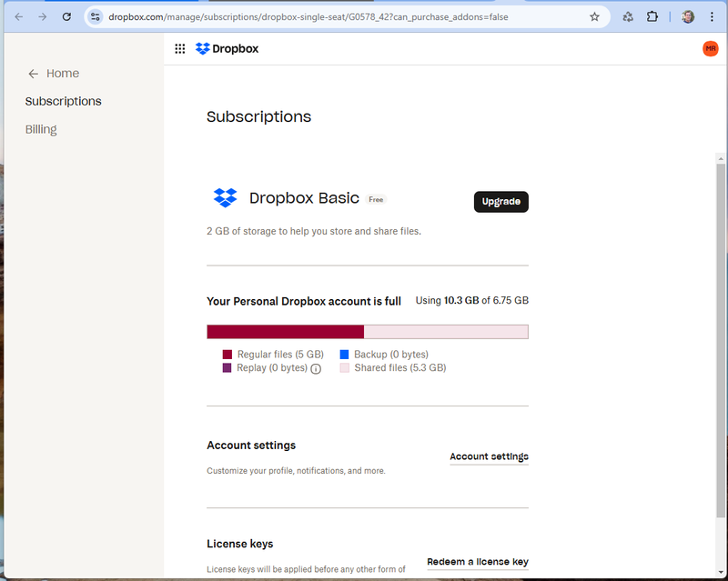This screenshot has height=581, width=728.
Task: Click the 'License keys' section heading
Action: click(x=239, y=544)
